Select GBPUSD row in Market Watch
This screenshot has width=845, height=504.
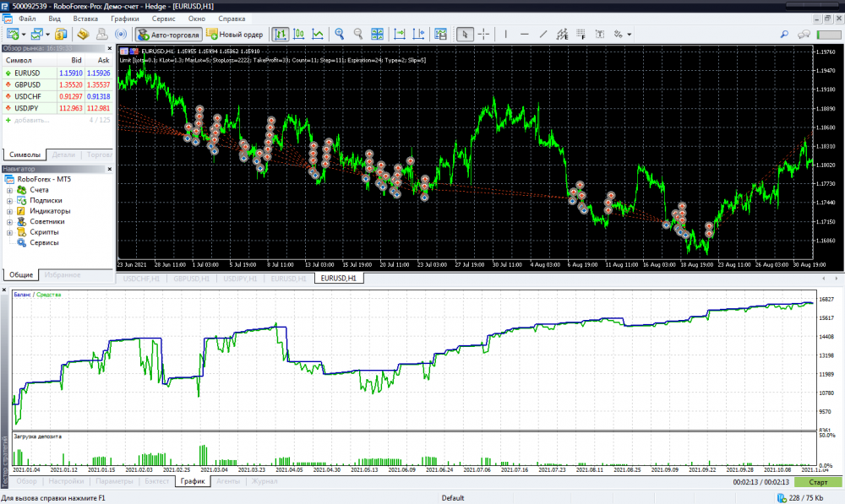(x=28, y=84)
